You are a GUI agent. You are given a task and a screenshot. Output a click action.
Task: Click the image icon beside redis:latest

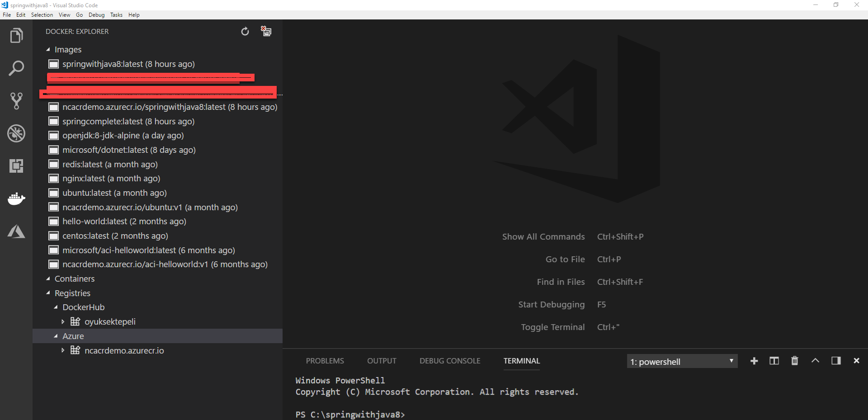(x=54, y=164)
